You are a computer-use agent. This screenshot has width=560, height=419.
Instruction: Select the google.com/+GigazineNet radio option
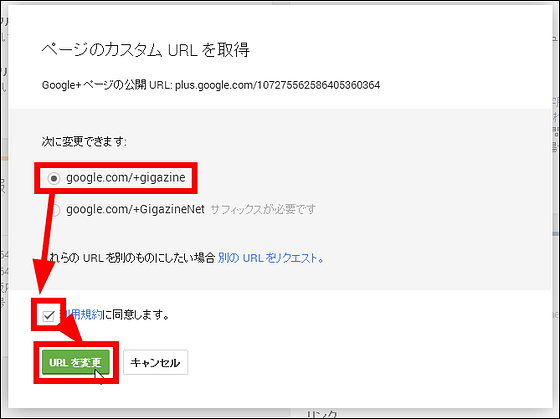(55, 210)
